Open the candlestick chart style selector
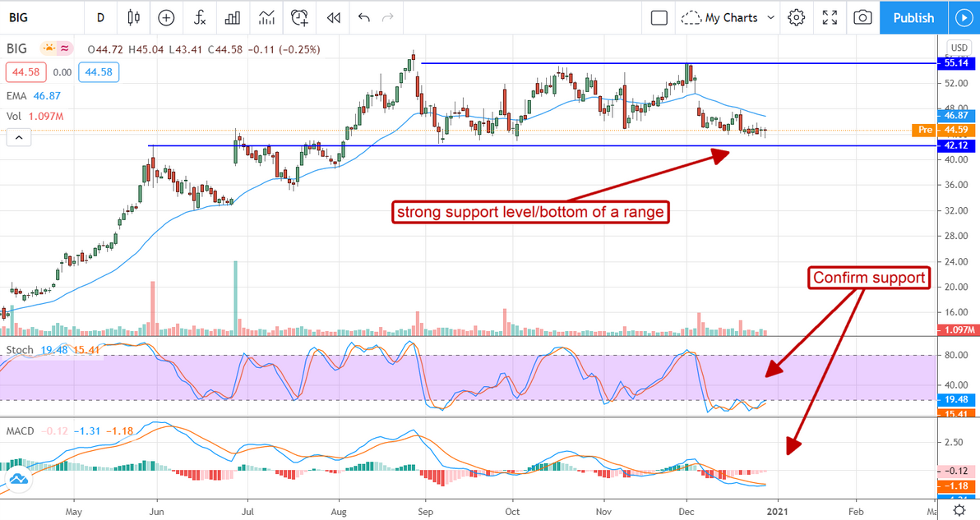This screenshot has width=980, height=520. click(134, 17)
